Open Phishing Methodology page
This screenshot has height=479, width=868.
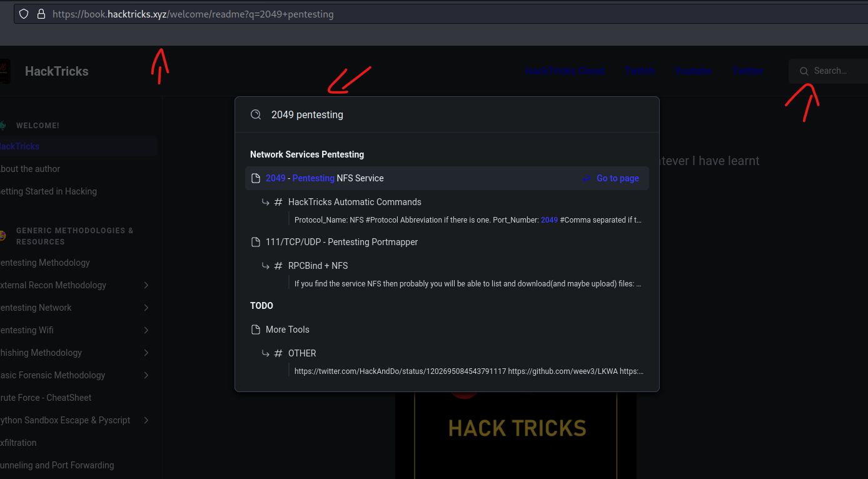41,353
